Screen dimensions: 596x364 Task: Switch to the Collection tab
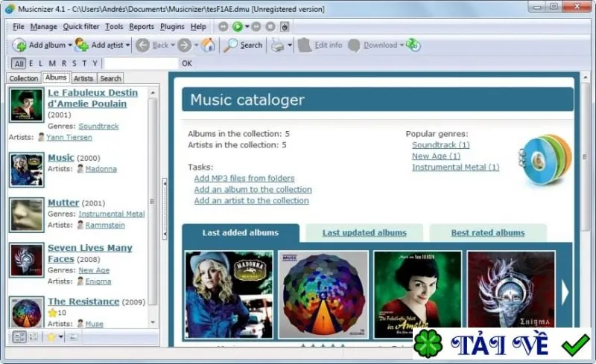pyautogui.click(x=24, y=78)
